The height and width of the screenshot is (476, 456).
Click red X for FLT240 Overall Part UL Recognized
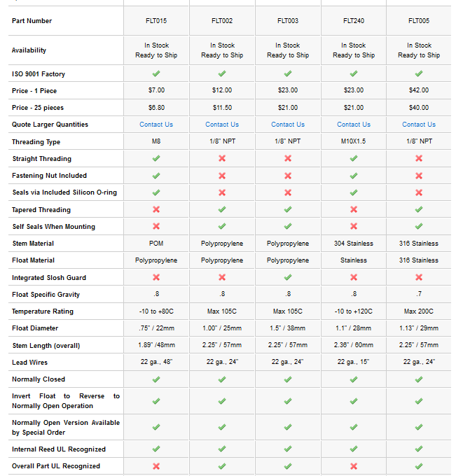click(354, 466)
